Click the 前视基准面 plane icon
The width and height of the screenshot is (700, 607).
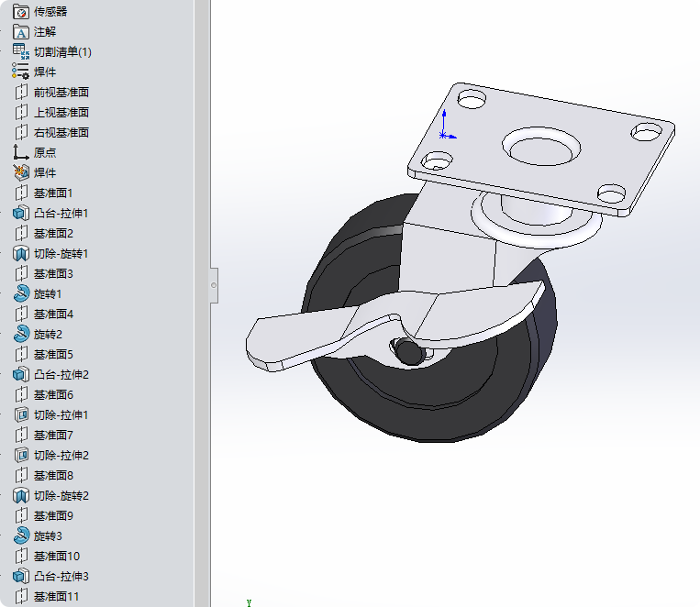(21, 92)
